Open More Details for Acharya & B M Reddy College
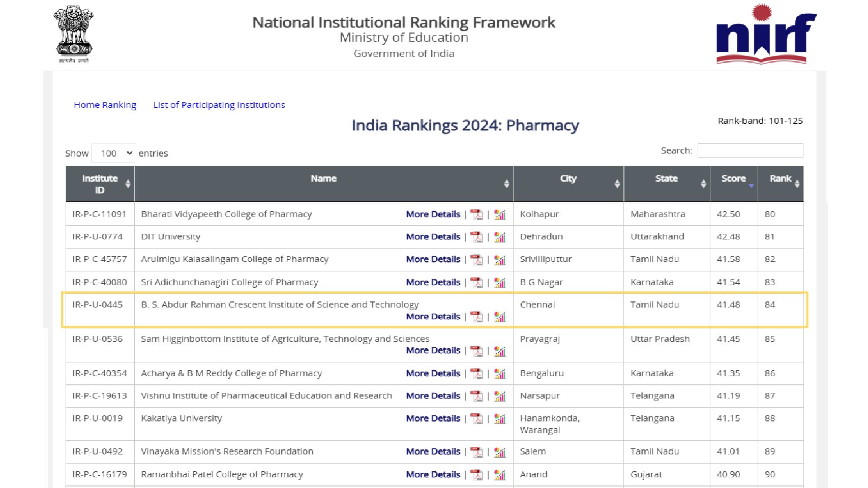Screen dimensions: 868x488 tap(433, 374)
